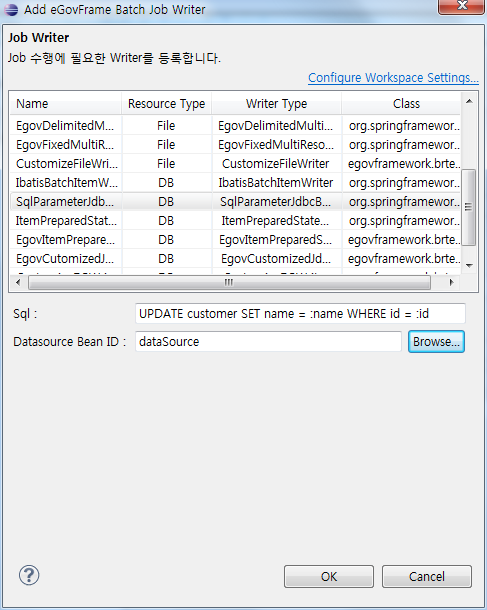Click the horizontal scroll right arrow
The width and height of the screenshot is (487, 610).
pyautogui.click(x=452, y=282)
